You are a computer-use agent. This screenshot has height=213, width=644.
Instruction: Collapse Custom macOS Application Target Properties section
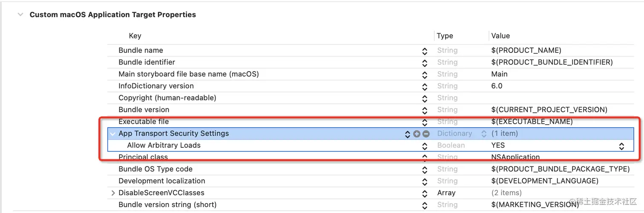click(20, 15)
